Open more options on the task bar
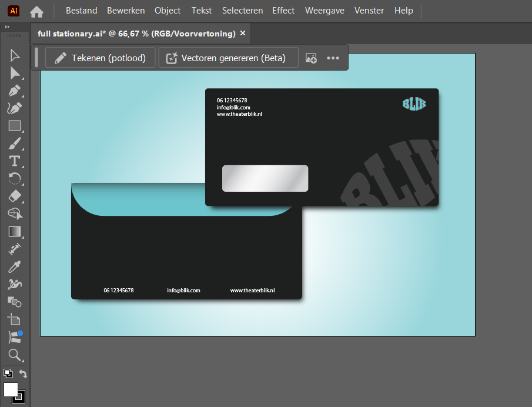This screenshot has height=407, width=532. click(333, 58)
